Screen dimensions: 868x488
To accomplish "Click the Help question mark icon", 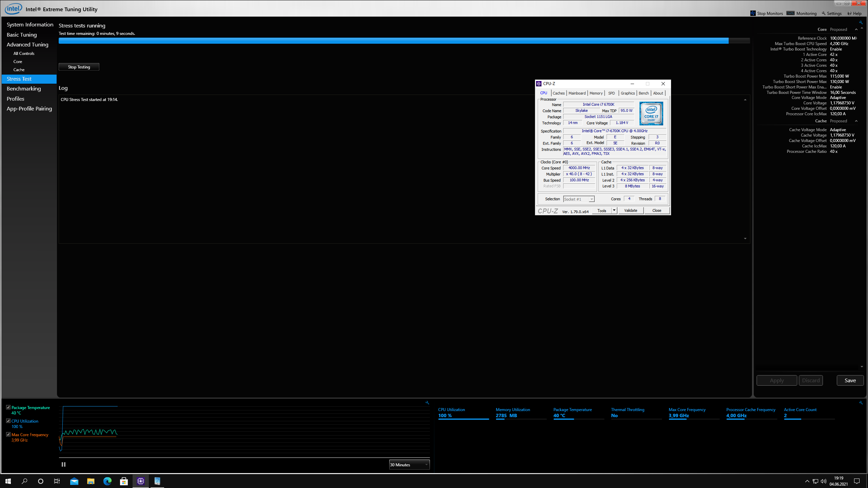I will [x=849, y=14].
